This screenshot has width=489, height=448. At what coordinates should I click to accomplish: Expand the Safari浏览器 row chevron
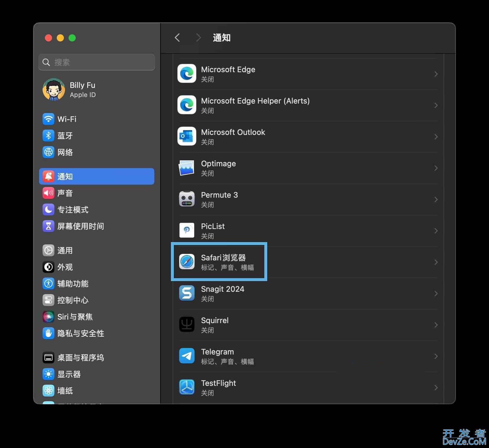tap(436, 262)
